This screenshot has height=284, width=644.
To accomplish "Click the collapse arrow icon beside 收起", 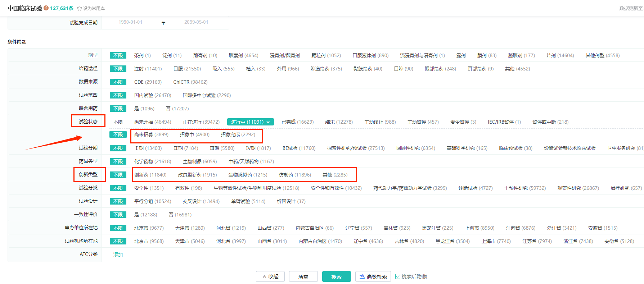I will coord(265,277).
